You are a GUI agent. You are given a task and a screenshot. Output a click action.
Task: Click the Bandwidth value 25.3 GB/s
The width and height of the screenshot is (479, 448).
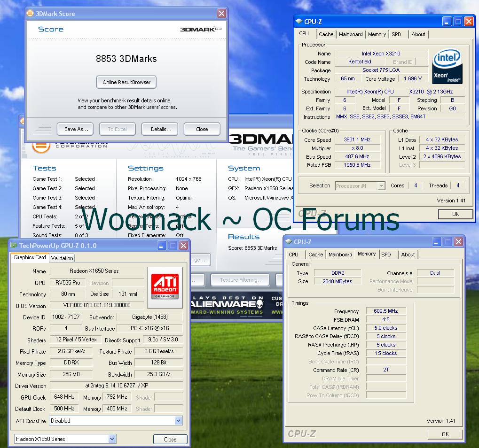tap(158, 374)
